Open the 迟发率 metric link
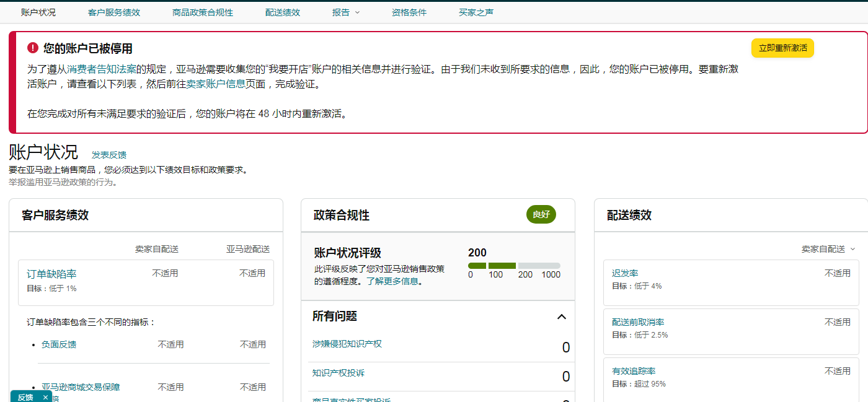868x402 pixels. 625,273
